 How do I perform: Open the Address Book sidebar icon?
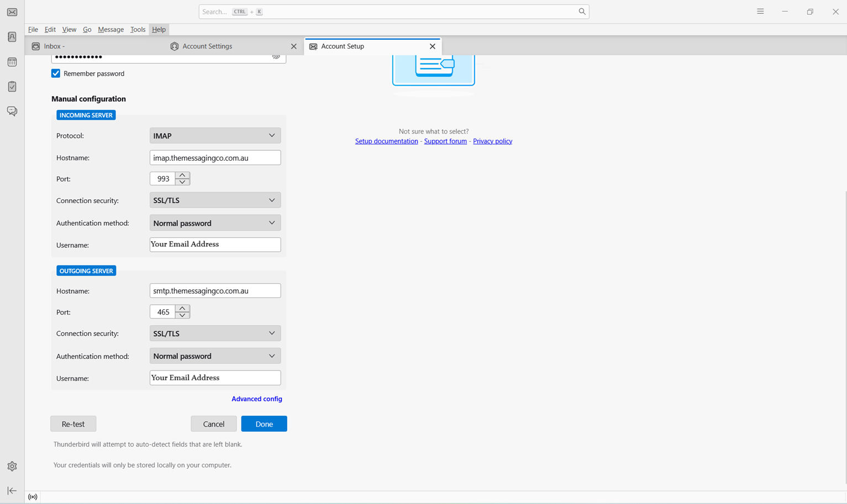[x=12, y=37]
